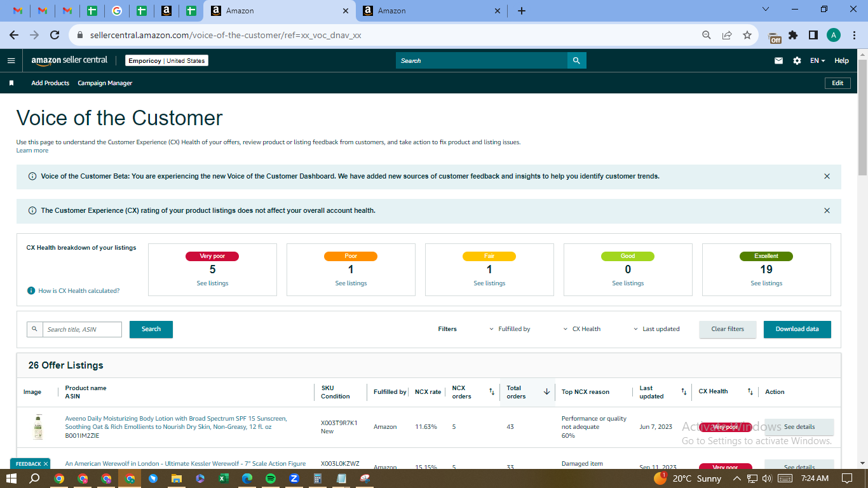The height and width of the screenshot is (488, 868).
Task: Open the Chrome side panel icon
Action: (x=813, y=35)
